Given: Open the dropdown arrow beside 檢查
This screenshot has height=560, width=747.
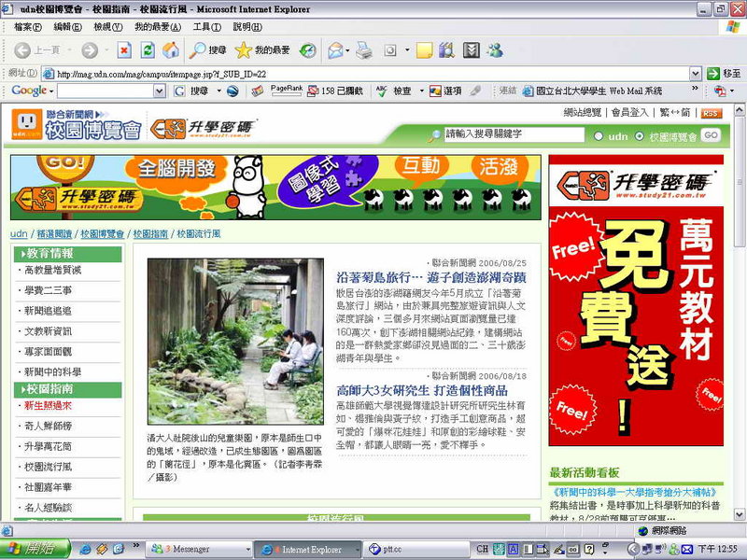Looking at the screenshot, I should tap(422, 91).
